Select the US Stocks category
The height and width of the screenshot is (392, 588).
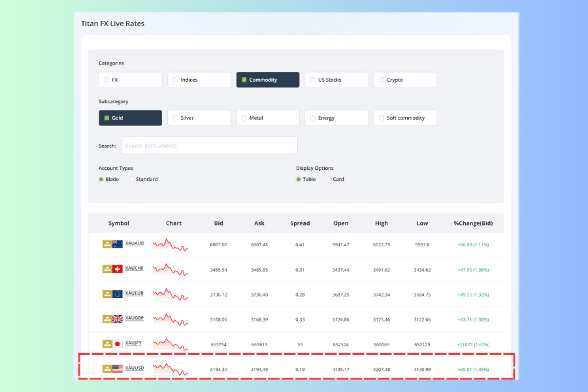pos(336,80)
